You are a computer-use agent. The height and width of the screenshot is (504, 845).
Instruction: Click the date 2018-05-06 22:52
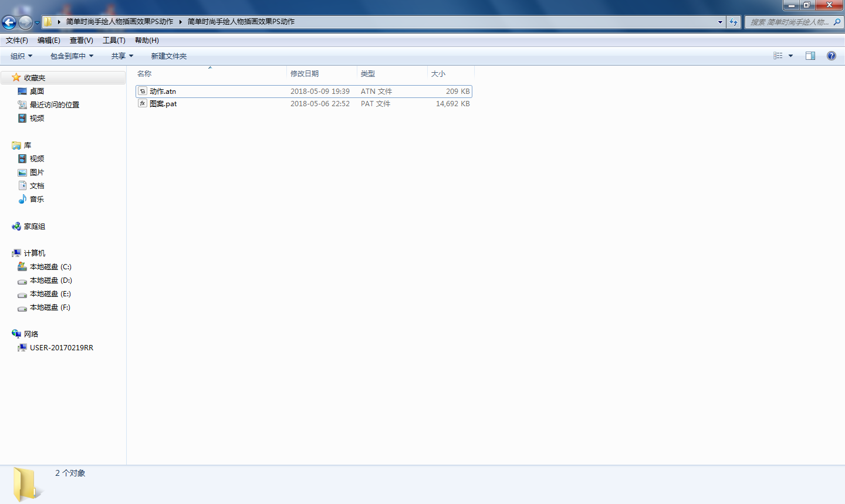tap(320, 104)
